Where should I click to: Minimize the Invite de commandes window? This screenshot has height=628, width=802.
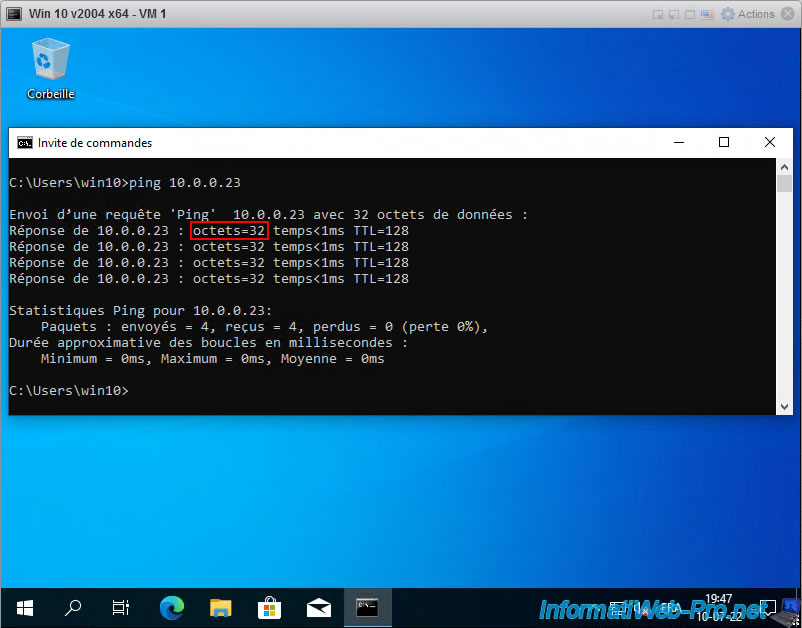(x=678, y=143)
